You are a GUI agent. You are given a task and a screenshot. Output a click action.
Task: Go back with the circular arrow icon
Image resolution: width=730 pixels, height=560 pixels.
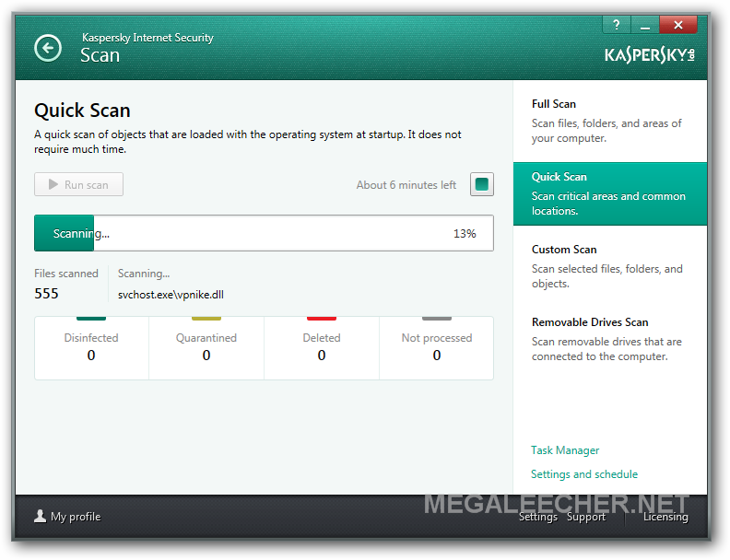coord(48,48)
